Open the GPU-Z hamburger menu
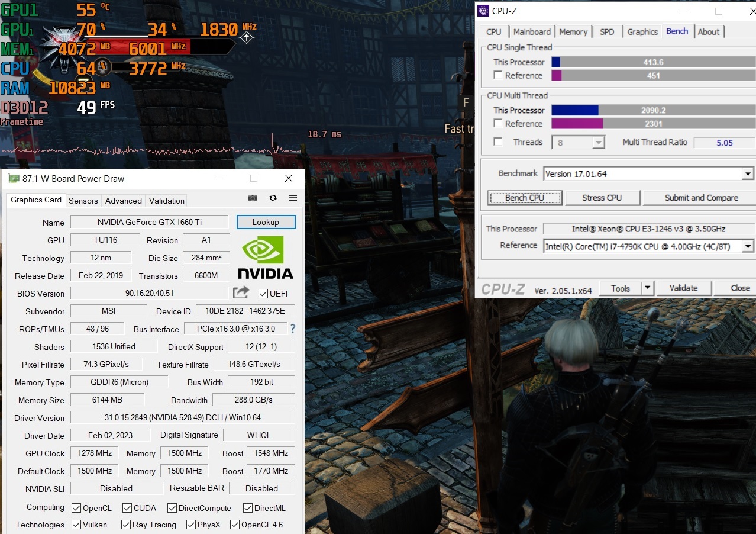 pyautogui.click(x=293, y=198)
